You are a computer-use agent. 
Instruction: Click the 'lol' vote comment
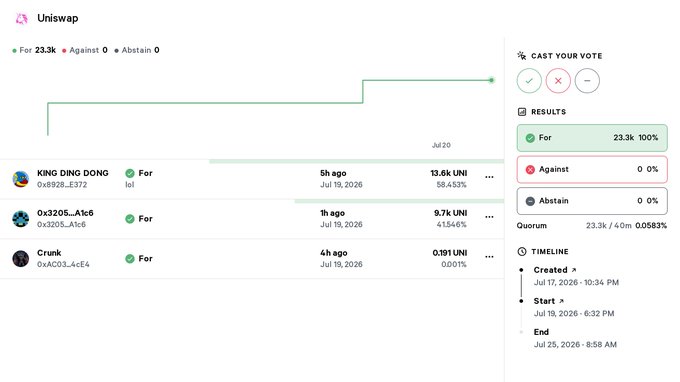pyautogui.click(x=130, y=185)
